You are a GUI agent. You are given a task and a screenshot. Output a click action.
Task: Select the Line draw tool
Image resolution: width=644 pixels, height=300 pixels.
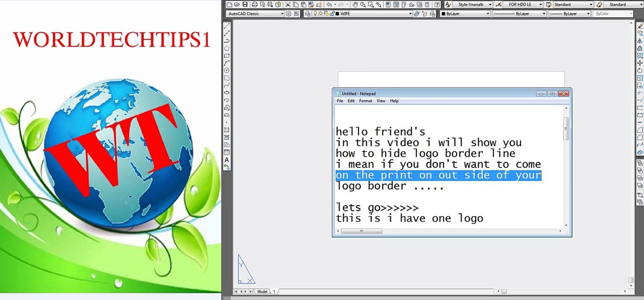coord(227,25)
